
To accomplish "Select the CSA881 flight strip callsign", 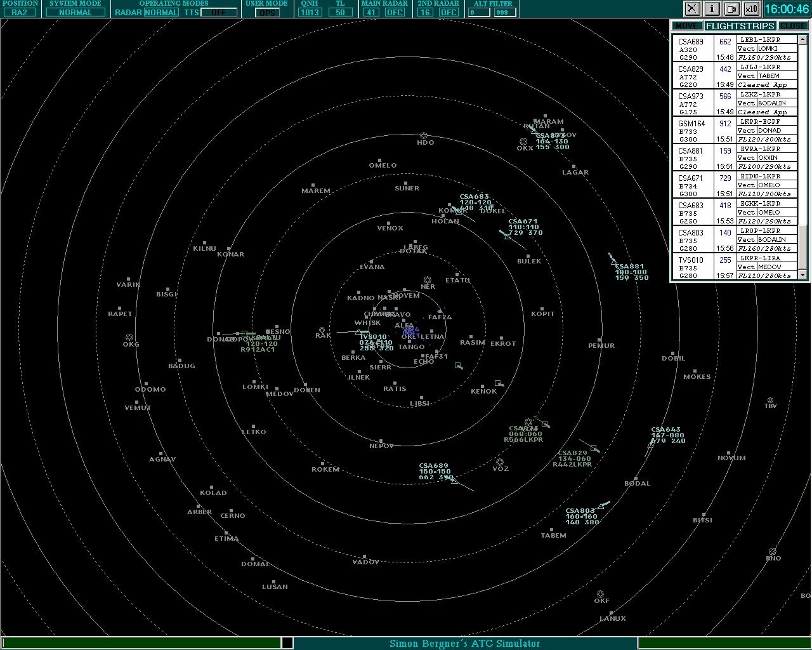I will click(690, 151).
